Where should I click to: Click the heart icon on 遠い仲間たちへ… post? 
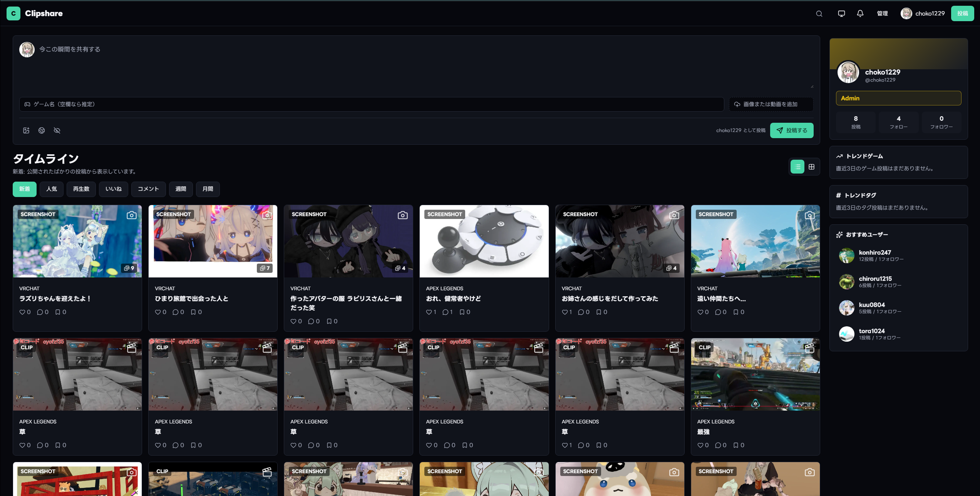point(700,312)
